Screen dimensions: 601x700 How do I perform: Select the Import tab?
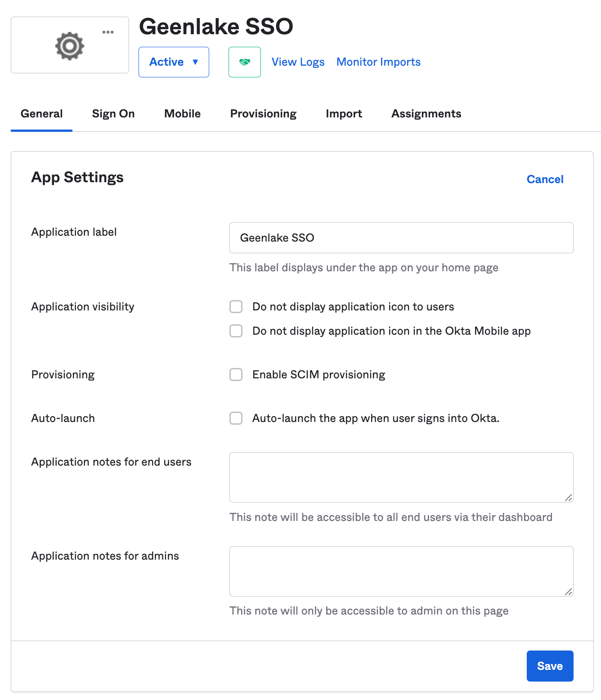tap(344, 113)
